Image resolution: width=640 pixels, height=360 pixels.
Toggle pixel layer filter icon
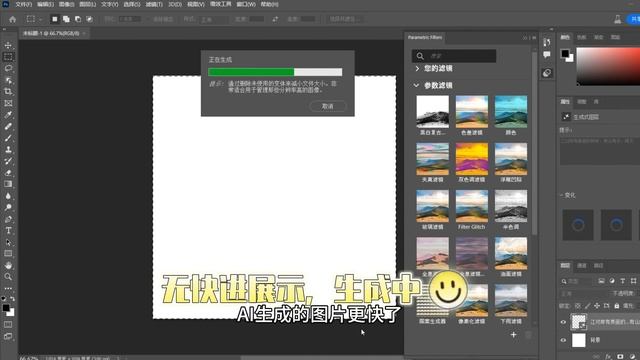(601, 281)
